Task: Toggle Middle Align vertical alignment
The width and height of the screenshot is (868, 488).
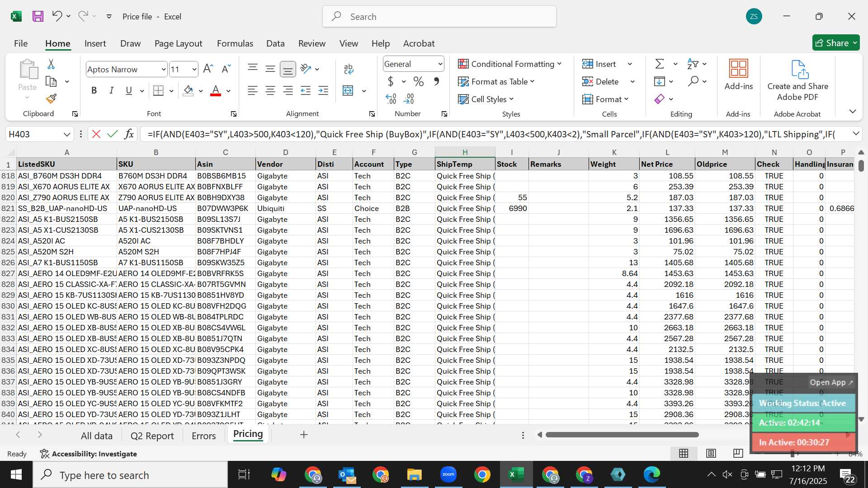Action: coord(270,69)
